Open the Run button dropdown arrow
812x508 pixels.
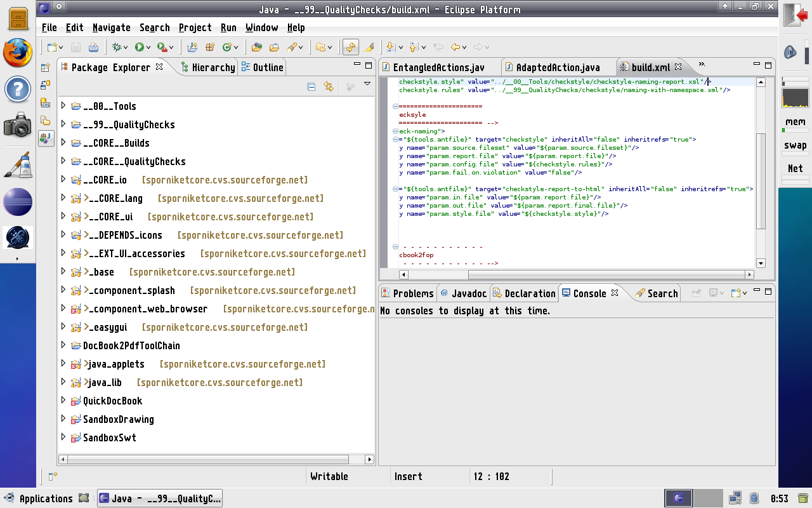coord(148,48)
